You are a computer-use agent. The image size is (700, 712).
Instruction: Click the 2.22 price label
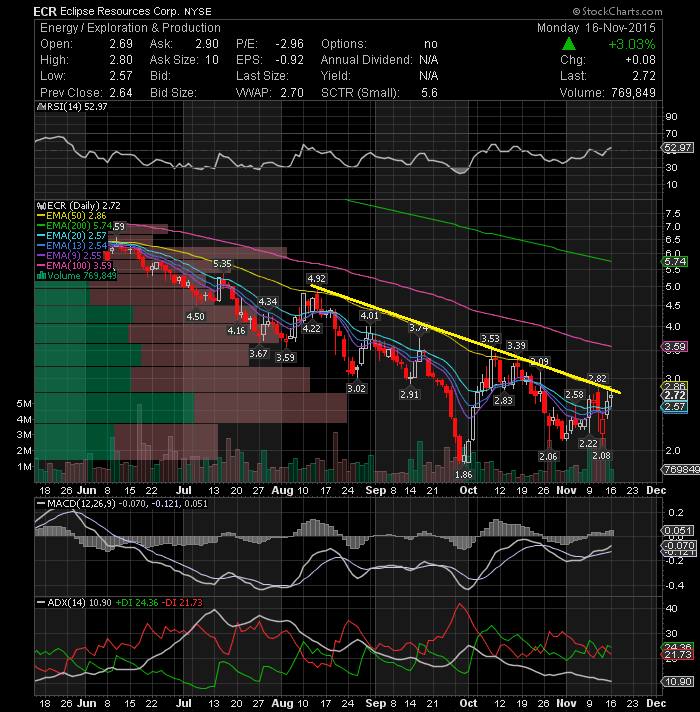[588, 444]
